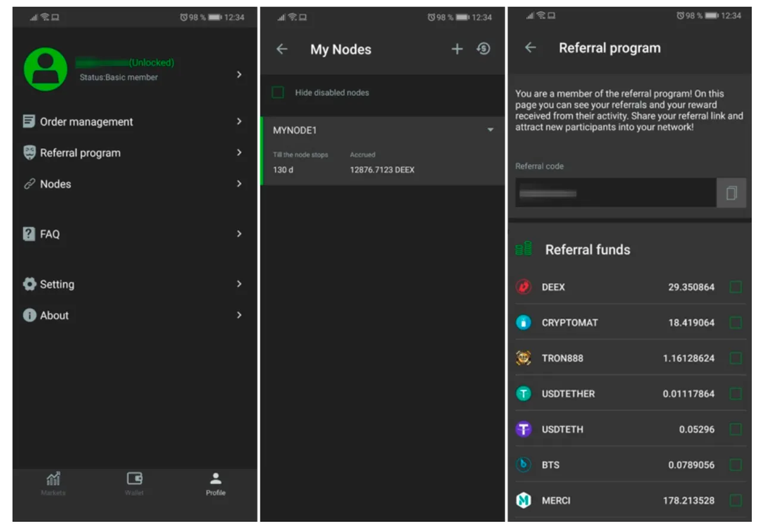Tap accrued 12876.7123 DEEX value
This screenshot has height=532, width=762.
(x=382, y=170)
